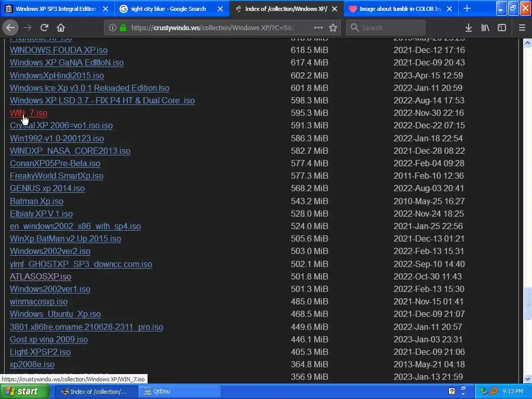
Task: Open Light-XPSP2.iso link
Action: click(x=40, y=352)
